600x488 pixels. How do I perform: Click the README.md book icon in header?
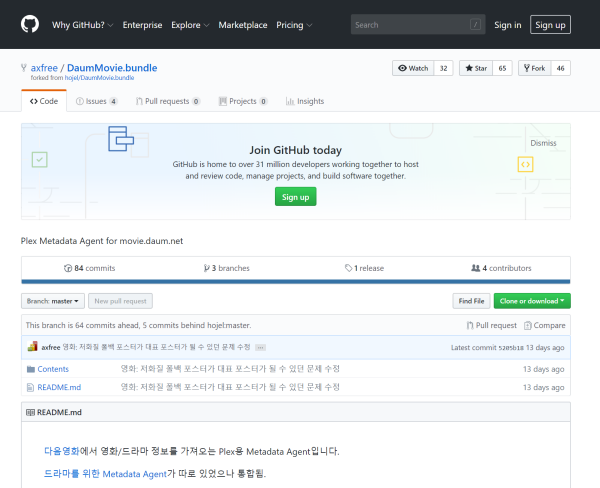[30, 412]
